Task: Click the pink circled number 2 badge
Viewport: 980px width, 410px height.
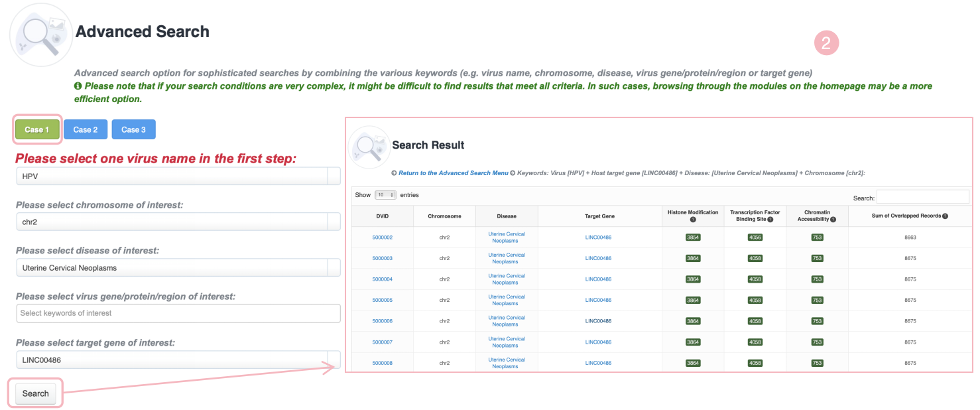Action: (x=826, y=43)
